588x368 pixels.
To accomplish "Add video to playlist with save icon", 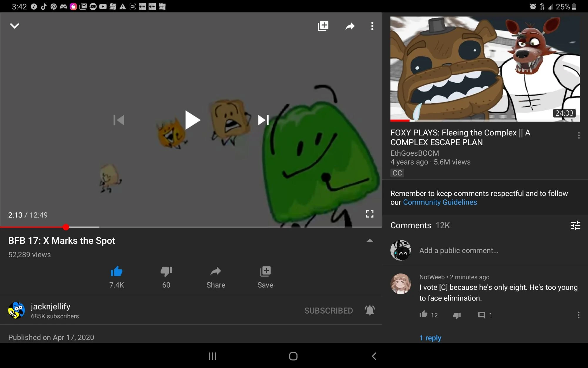I will pos(265,277).
